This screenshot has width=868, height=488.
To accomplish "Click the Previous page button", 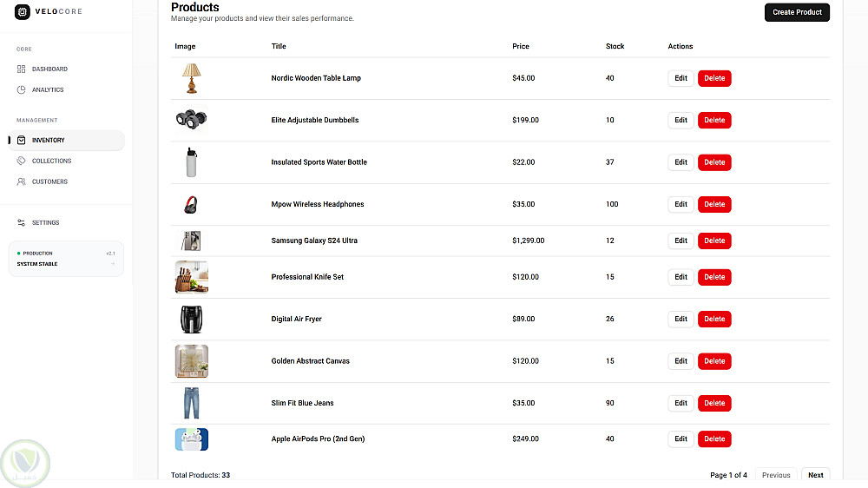I will (775, 475).
